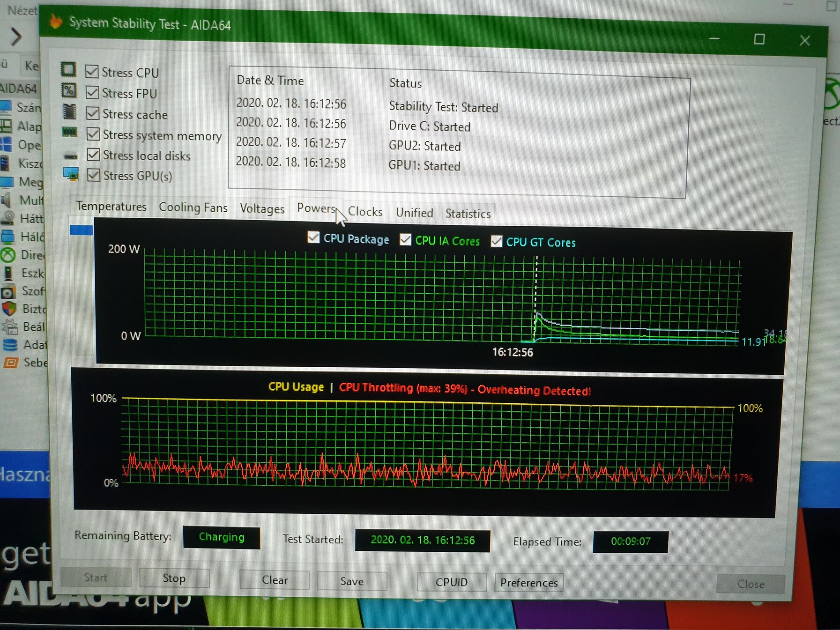Open the Cooling Fans tab
840x630 pixels.
coord(193,208)
